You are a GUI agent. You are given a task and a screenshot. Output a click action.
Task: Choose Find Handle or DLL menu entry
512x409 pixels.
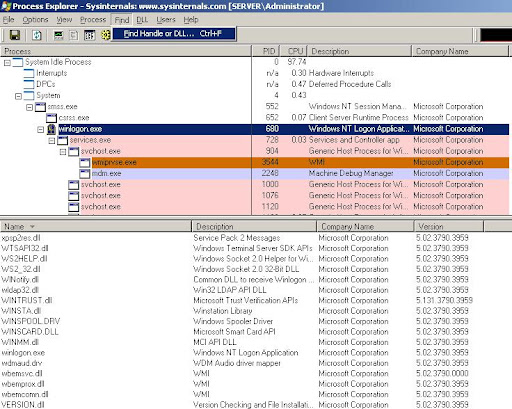pos(174,34)
